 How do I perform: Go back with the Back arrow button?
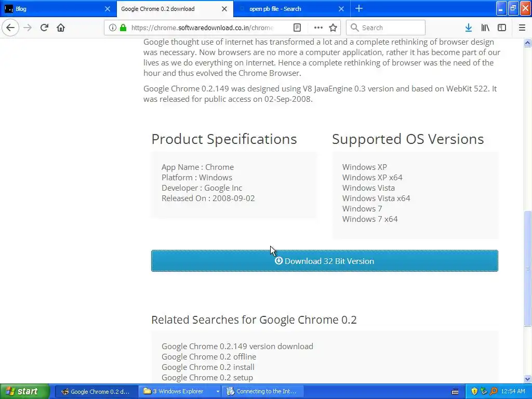(10, 28)
